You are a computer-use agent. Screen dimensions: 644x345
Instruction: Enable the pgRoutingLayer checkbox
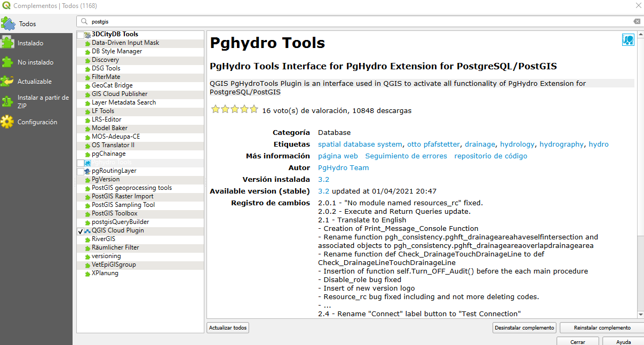click(81, 171)
